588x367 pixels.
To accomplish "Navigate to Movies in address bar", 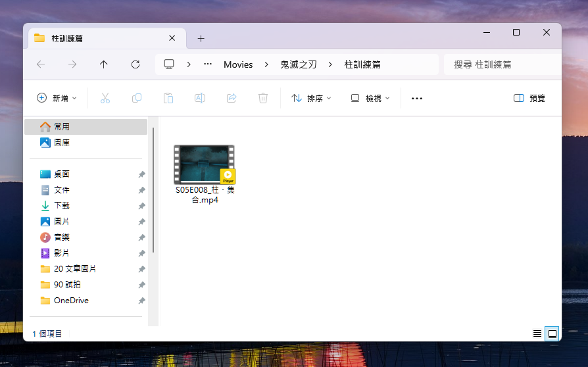I will point(238,64).
